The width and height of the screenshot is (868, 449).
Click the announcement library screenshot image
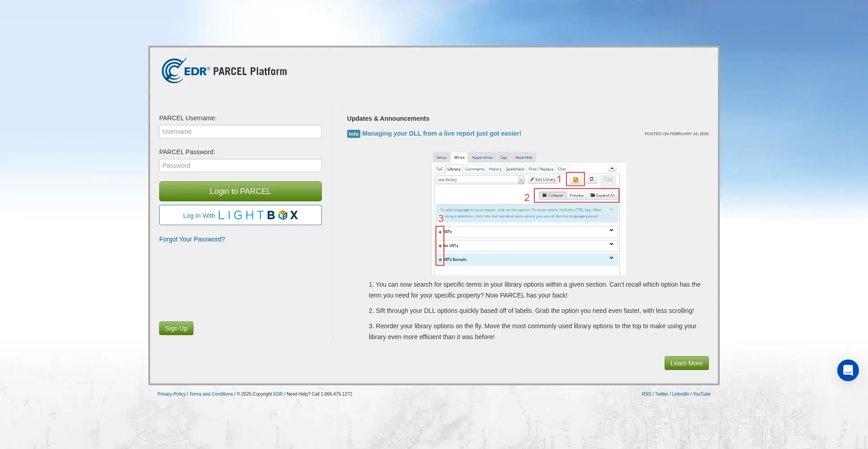click(x=528, y=213)
